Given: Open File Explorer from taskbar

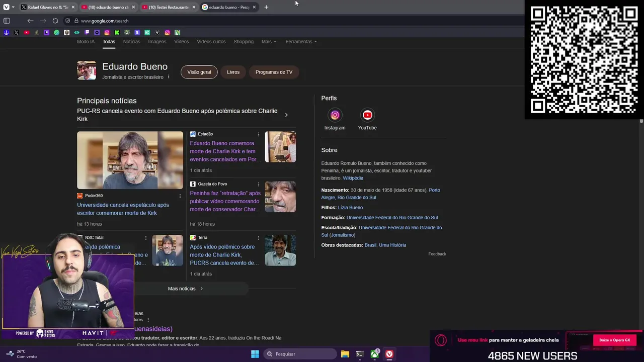Looking at the screenshot, I should tap(345, 354).
